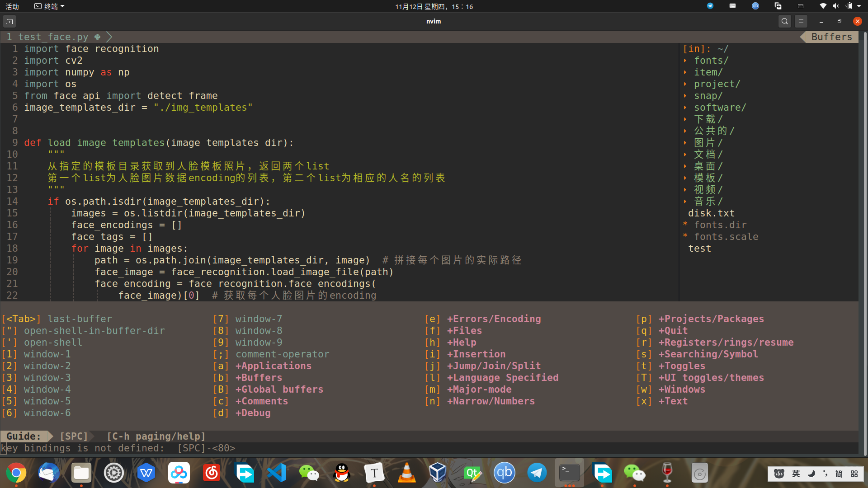Expand the project/ directory node
Viewport: 868px width, 488px height.
(717, 84)
